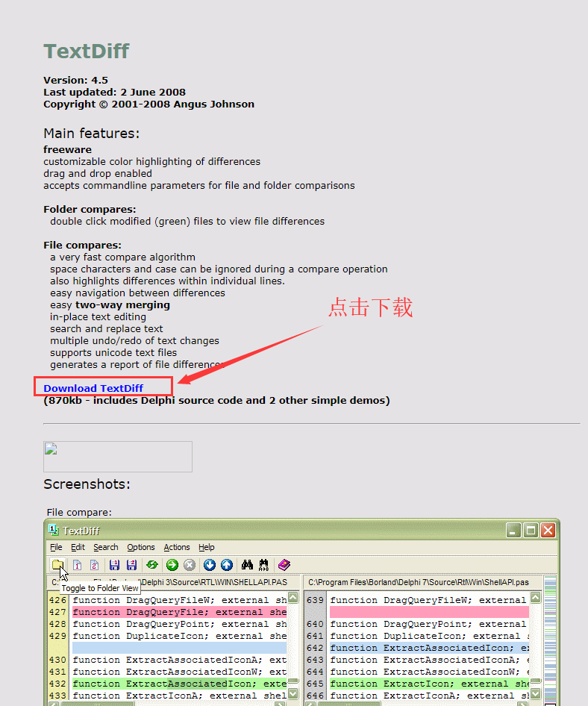Click 'supports unicode text files' line

point(113,352)
